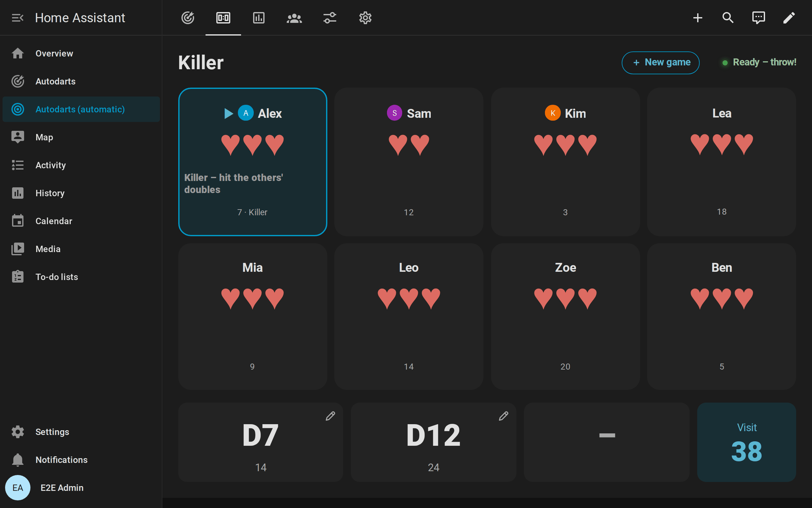Viewport: 812px width, 508px height.
Task: Open Map in sidebar
Action: pyautogui.click(x=81, y=137)
